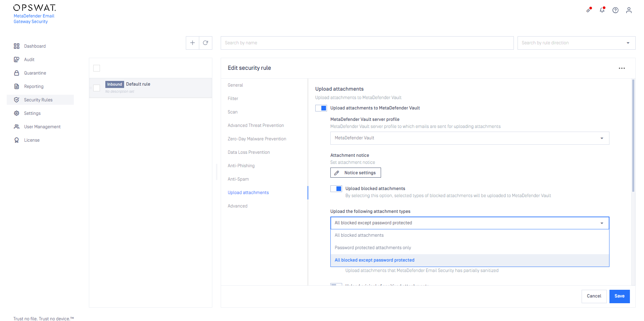644x321 pixels.
Task: Click the pencil icon on Notice settings
Action: [337, 173]
